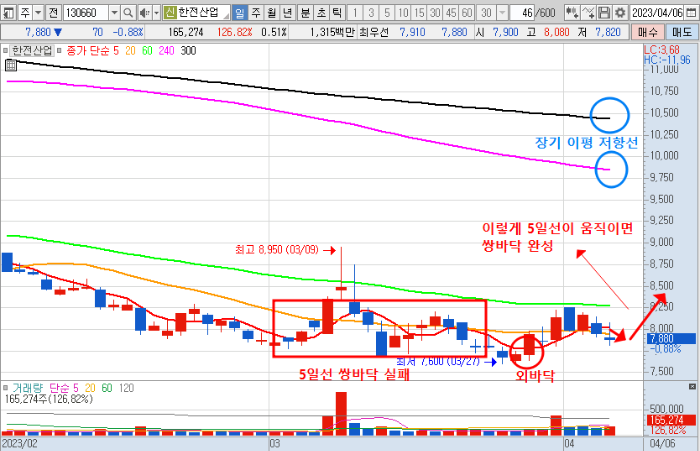Viewport: 700px width, 451px height.
Task: Expand the stock code 130660 dropdown arrow
Action: coord(114,13)
